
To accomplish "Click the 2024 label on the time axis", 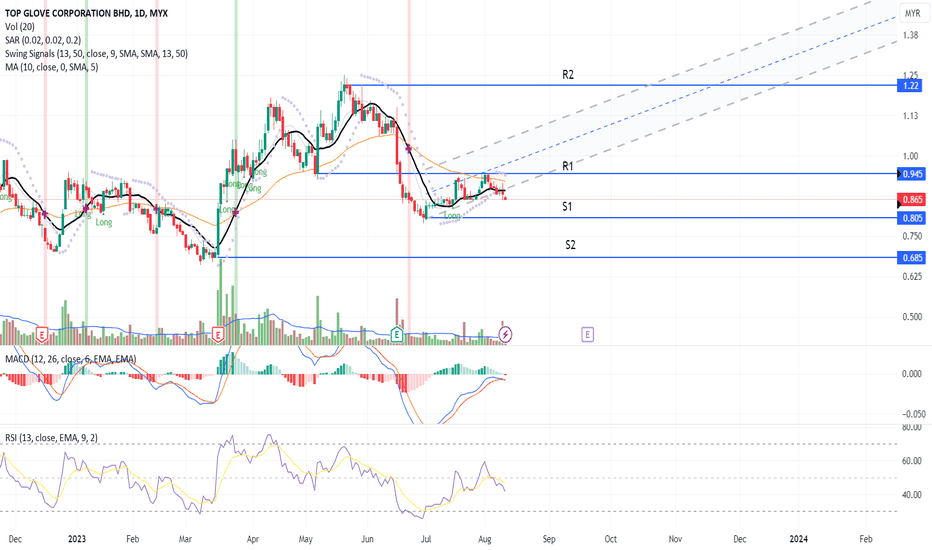I will point(798,539).
